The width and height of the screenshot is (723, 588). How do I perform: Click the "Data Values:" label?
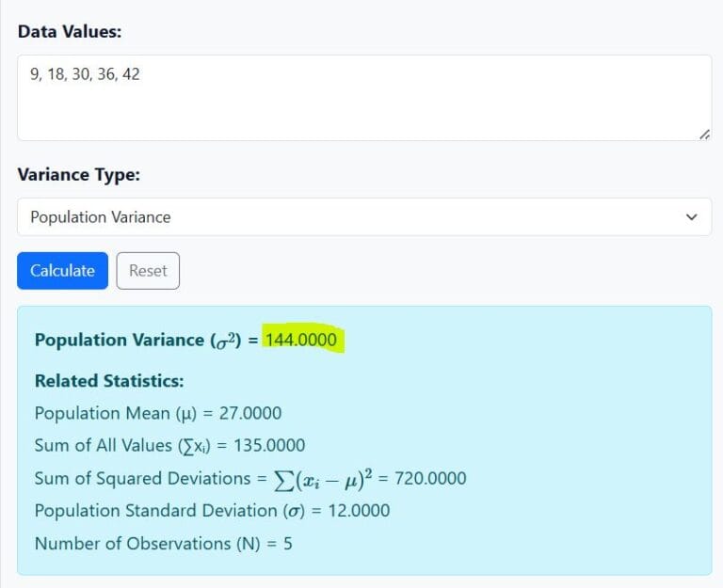pyautogui.click(x=70, y=31)
